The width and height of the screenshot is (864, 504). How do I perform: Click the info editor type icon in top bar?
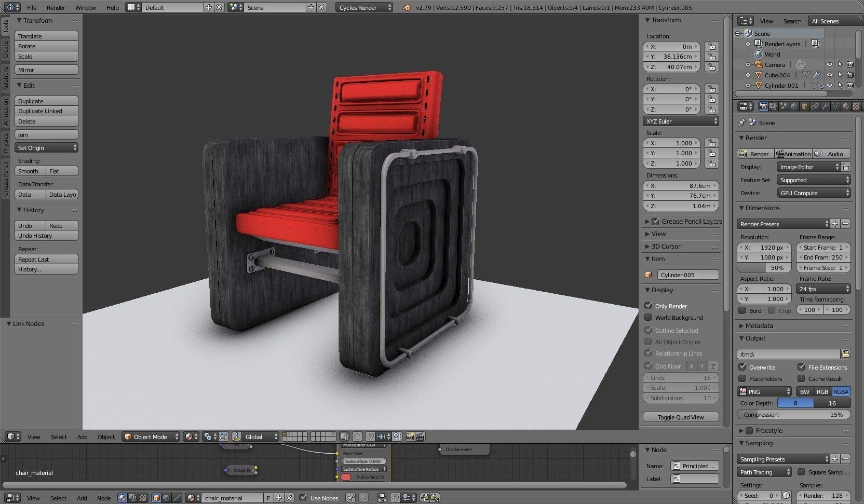click(x=13, y=7)
